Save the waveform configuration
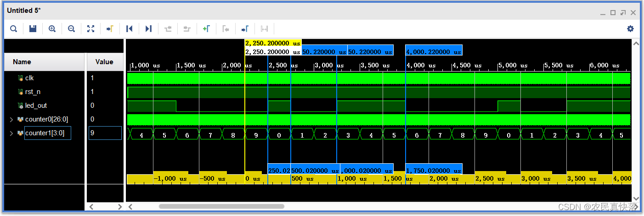 point(33,29)
